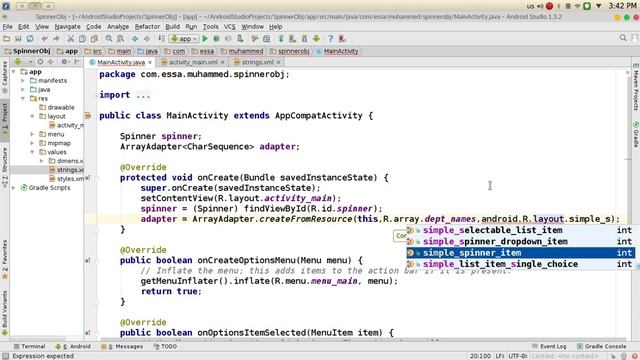The width and height of the screenshot is (640, 360).
Task: Open the Messages tool window
Action: pyautogui.click(x=122, y=346)
